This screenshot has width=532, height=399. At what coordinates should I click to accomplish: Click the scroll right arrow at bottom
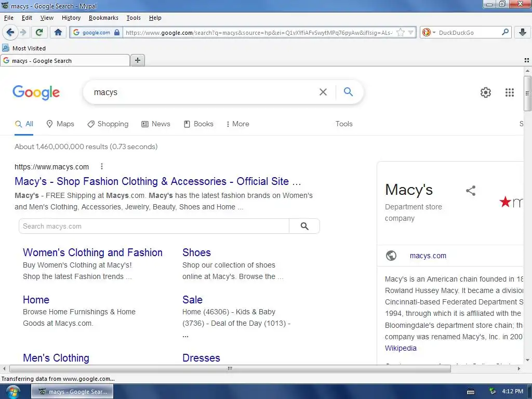(519, 368)
